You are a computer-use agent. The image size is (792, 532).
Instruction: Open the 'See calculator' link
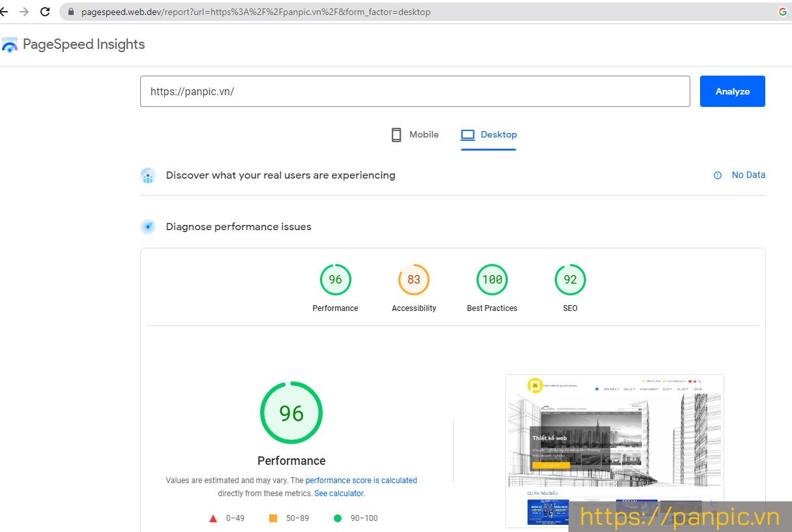(339, 494)
